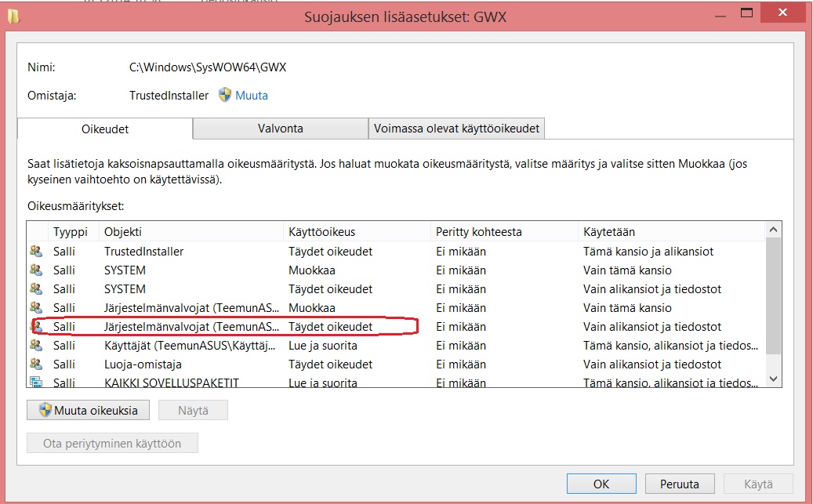Click the user icon of the TrustedInstaller row

point(36,252)
